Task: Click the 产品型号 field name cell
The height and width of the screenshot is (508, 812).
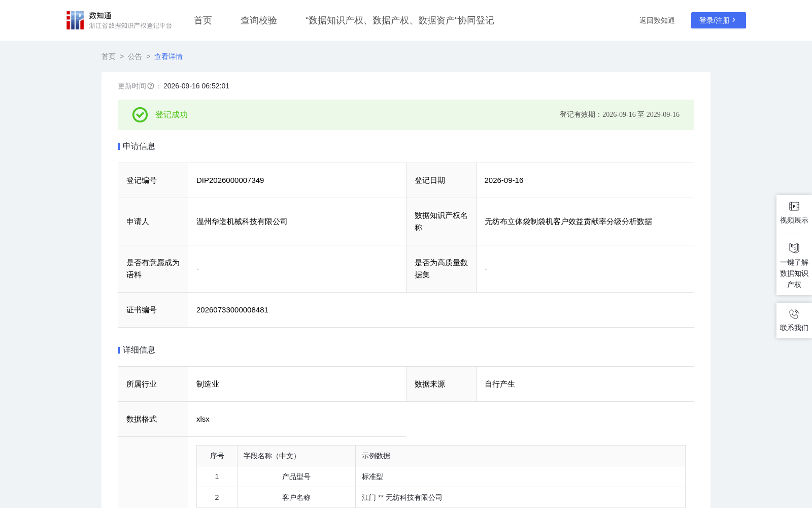Action: (296, 477)
